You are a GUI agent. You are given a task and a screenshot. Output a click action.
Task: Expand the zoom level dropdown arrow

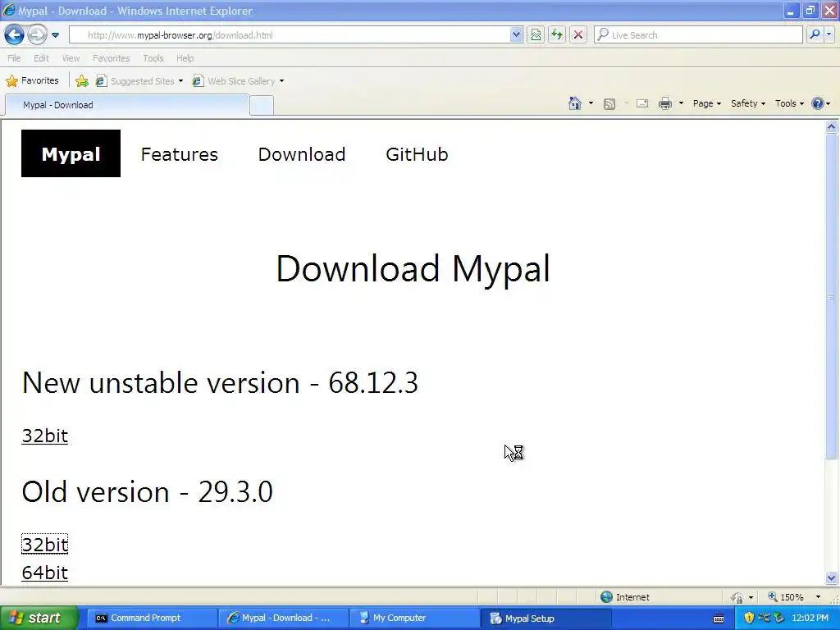[818, 597]
